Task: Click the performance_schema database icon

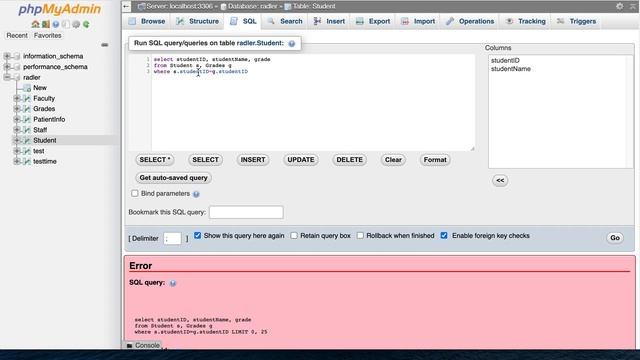Action: pos(17,67)
